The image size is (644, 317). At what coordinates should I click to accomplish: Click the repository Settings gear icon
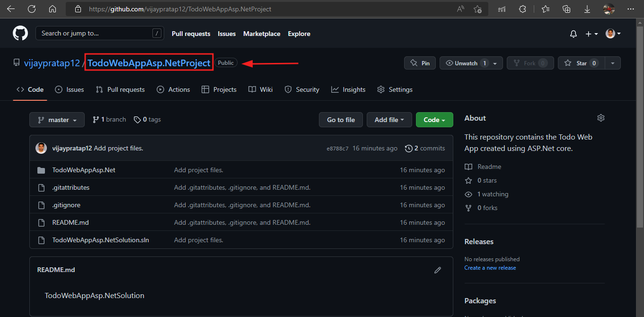tap(380, 89)
